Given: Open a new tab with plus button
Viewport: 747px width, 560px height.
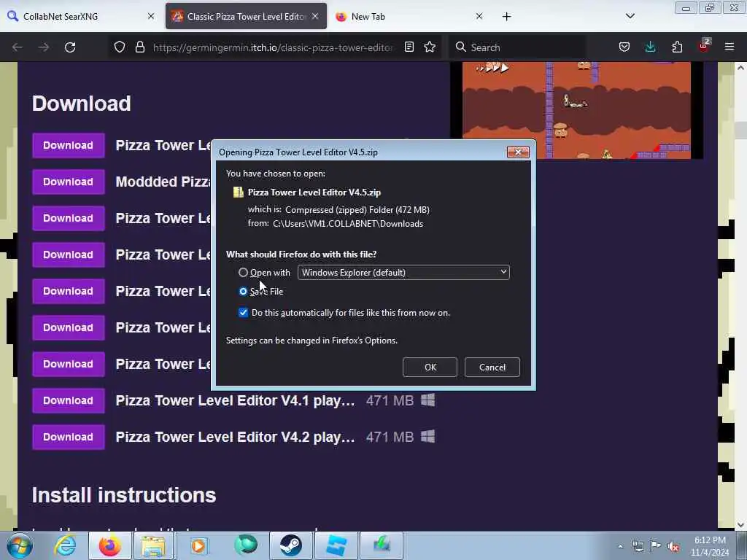Looking at the screenshot, I should click(506, 17).
